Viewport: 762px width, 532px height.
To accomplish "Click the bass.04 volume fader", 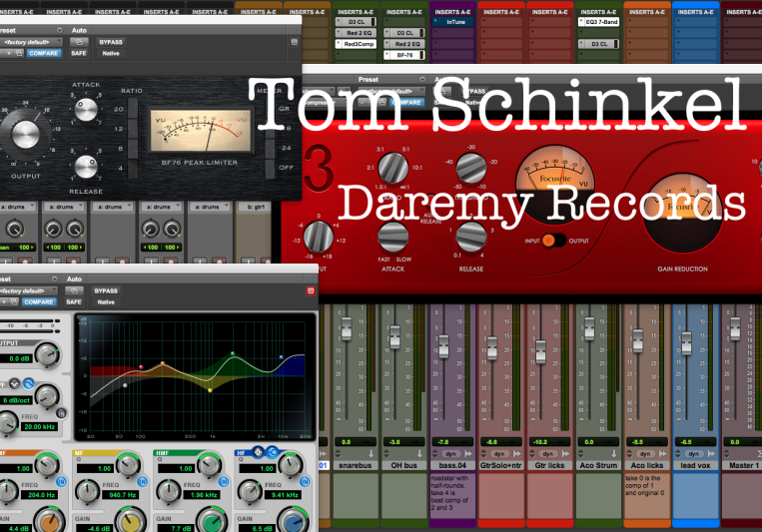I will pyautogui.click(x=443, y=347).
